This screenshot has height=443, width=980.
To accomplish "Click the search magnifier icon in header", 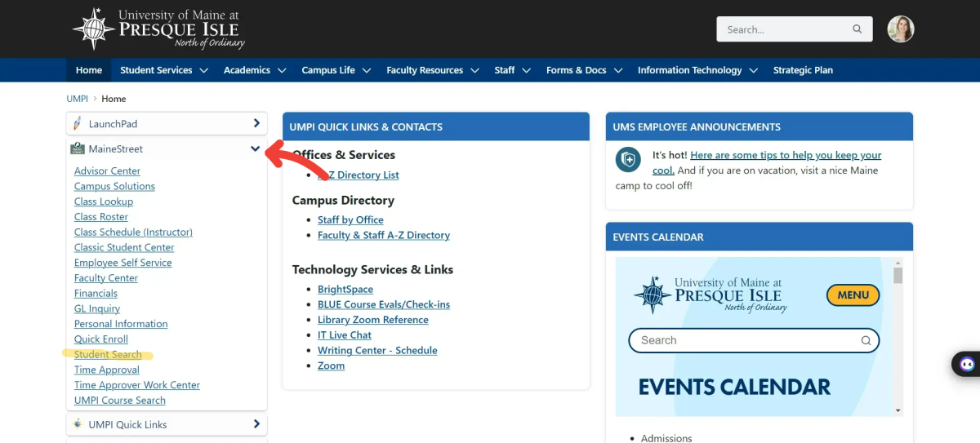I will 857,29.
